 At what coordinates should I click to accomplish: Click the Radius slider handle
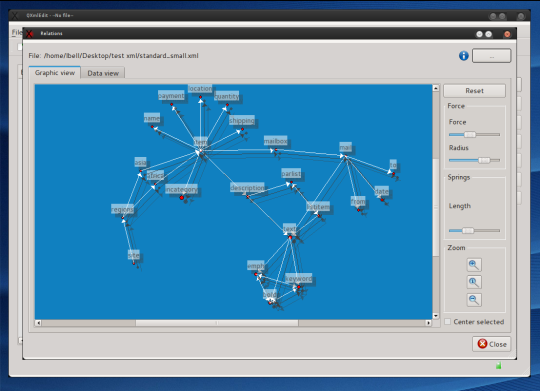(484, 160)
